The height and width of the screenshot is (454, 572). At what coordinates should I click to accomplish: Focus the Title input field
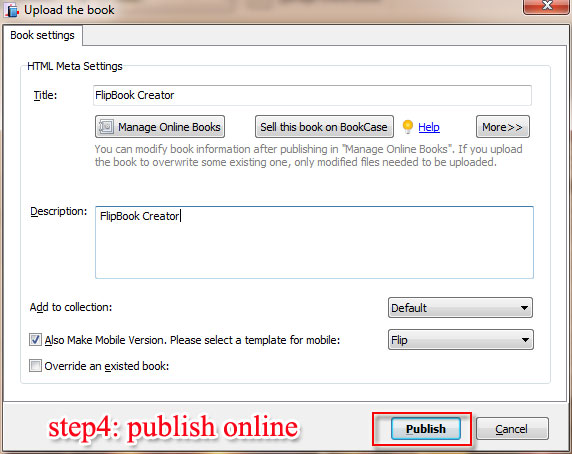(312, 96)
